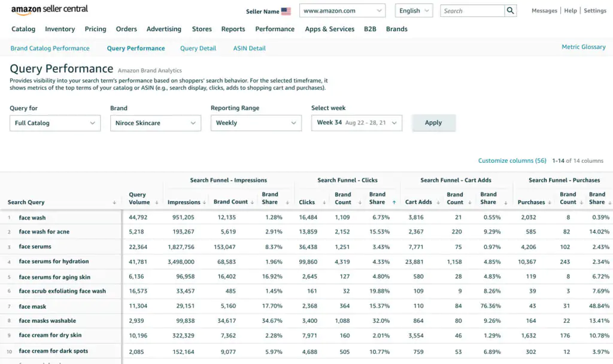
Task: Open the Reporting Range Weekly dropdown
Action: pos(256,123)
